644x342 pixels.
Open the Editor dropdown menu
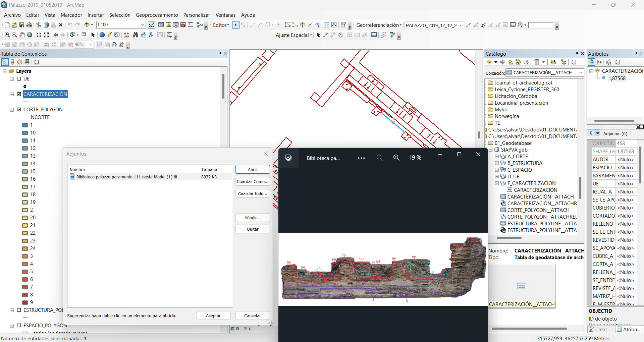(x=221, y=25)
